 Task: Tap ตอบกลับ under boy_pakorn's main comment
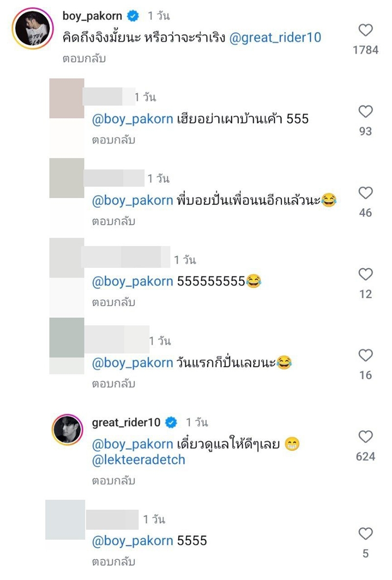[x=84, y=58]
